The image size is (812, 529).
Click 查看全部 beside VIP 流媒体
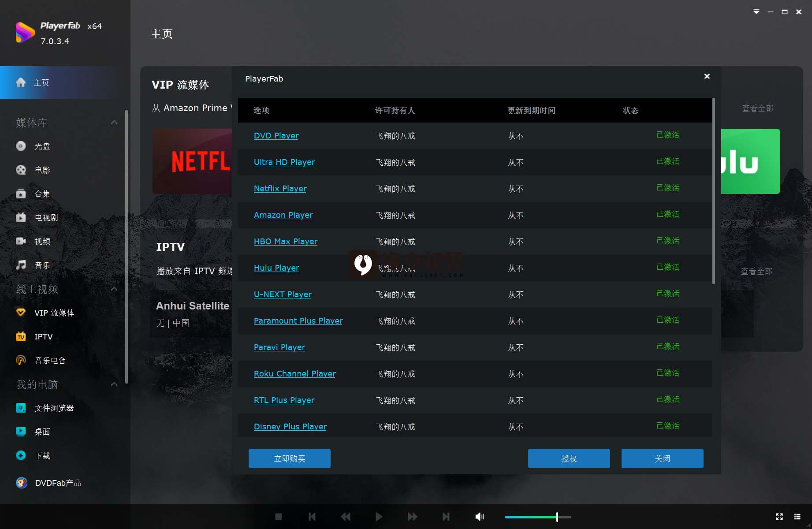pyautogui.click(x=757, y=108)
